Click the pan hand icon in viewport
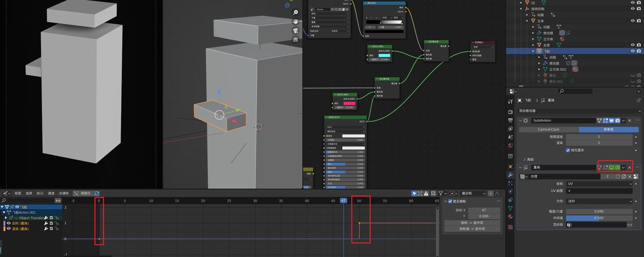 296,21
